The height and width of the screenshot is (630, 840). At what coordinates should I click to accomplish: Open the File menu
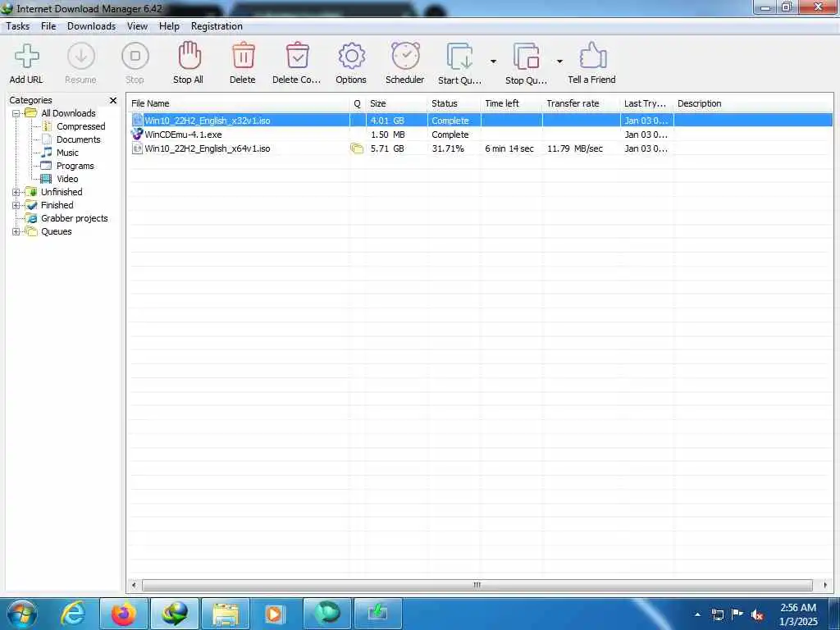[48, 26]
